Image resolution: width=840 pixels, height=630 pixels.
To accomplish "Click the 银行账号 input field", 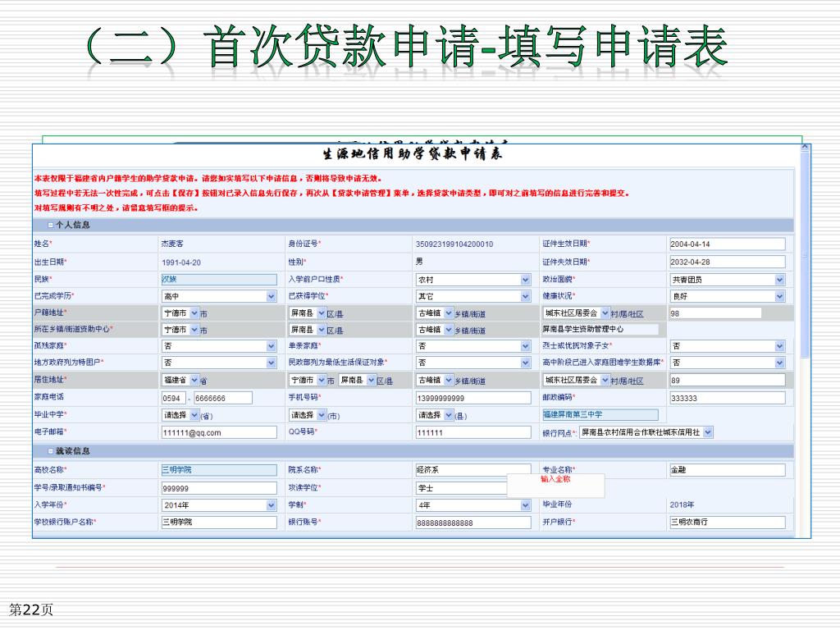I will [x=473, y=523].
